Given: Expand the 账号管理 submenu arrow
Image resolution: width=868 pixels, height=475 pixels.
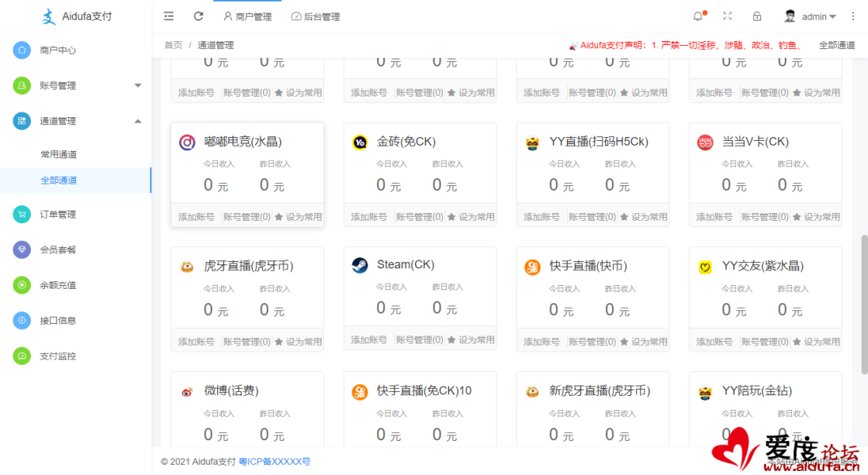Looking at the screenshot, I should (138, 85).
